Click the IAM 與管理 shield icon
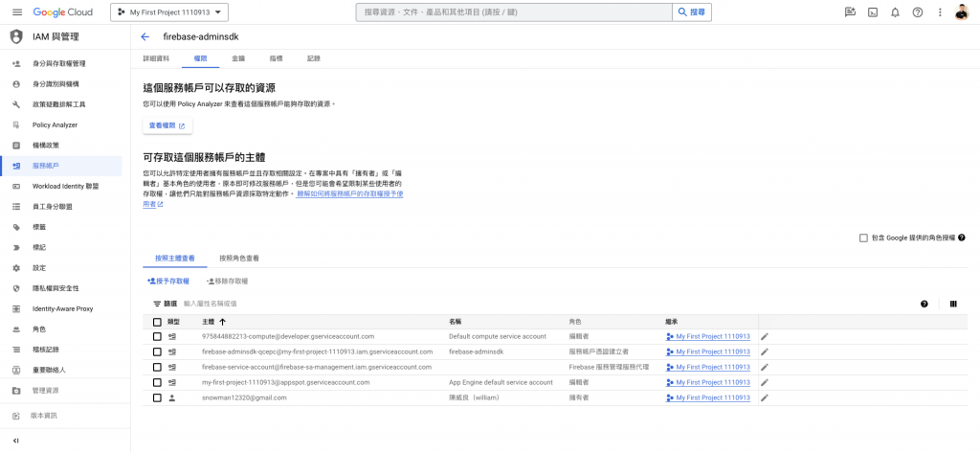980x453 pixels. click(x=16, y=37)
